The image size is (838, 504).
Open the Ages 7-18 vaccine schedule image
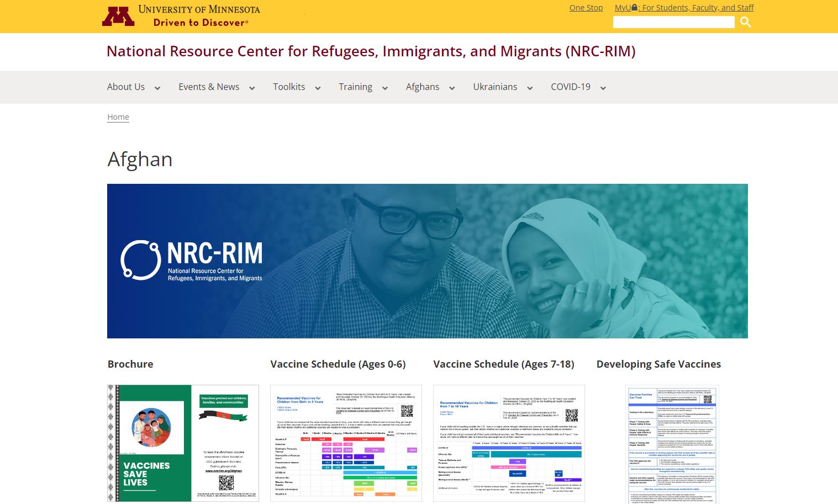tap(509, 443)
